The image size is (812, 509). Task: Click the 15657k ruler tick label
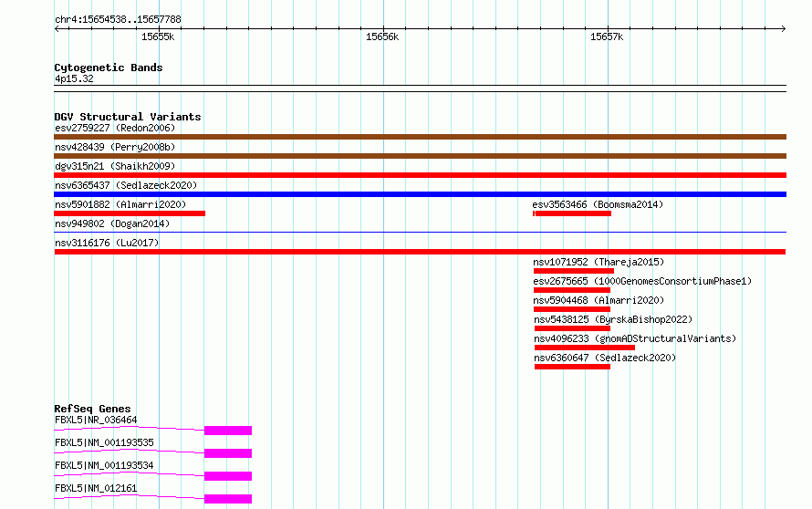point(607,37)
